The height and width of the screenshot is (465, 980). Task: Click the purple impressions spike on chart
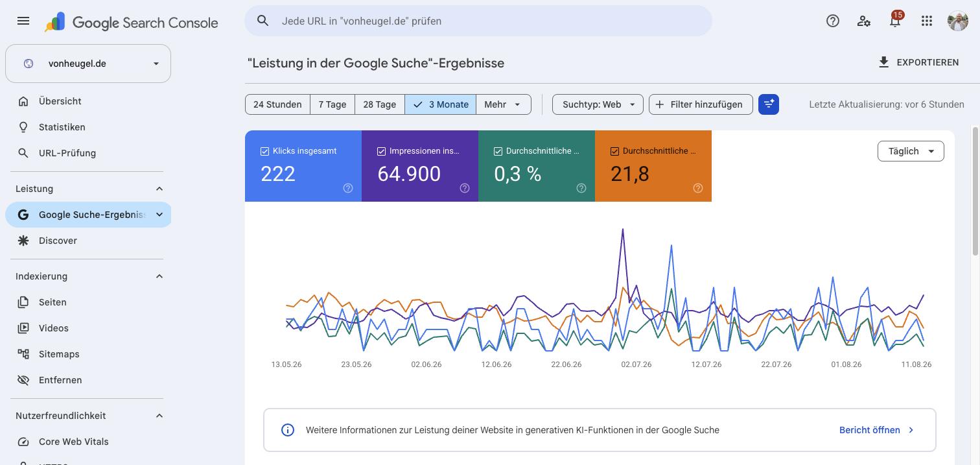point(623,230)
